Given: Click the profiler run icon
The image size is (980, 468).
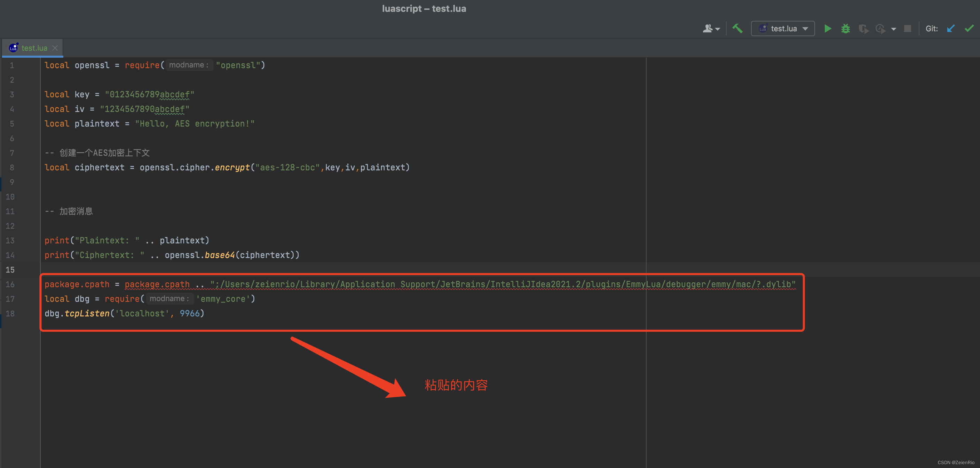Looking at the screenshot, I should coord(880,29).
